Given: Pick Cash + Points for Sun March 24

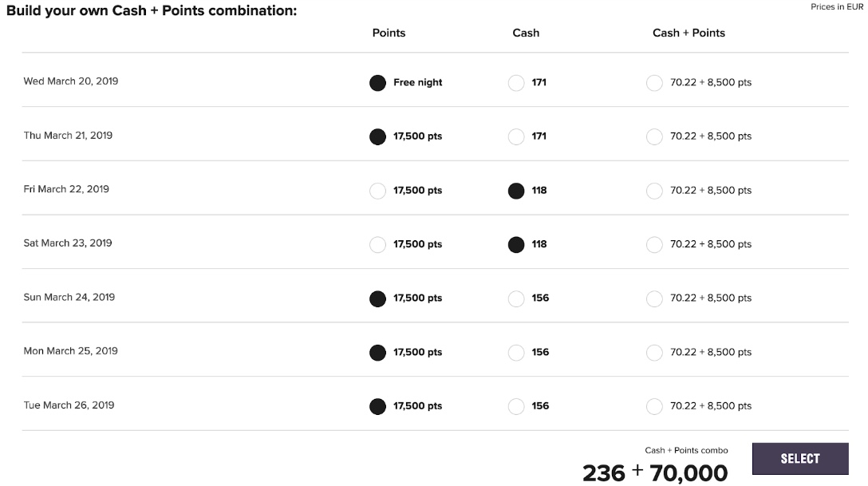Looking at the screenshot, I should point(654,299).
